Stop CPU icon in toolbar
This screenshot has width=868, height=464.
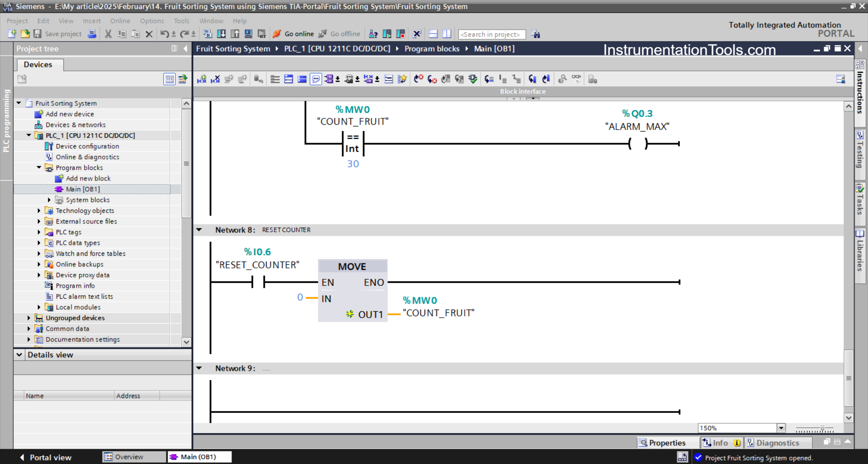tap(401, 34)
